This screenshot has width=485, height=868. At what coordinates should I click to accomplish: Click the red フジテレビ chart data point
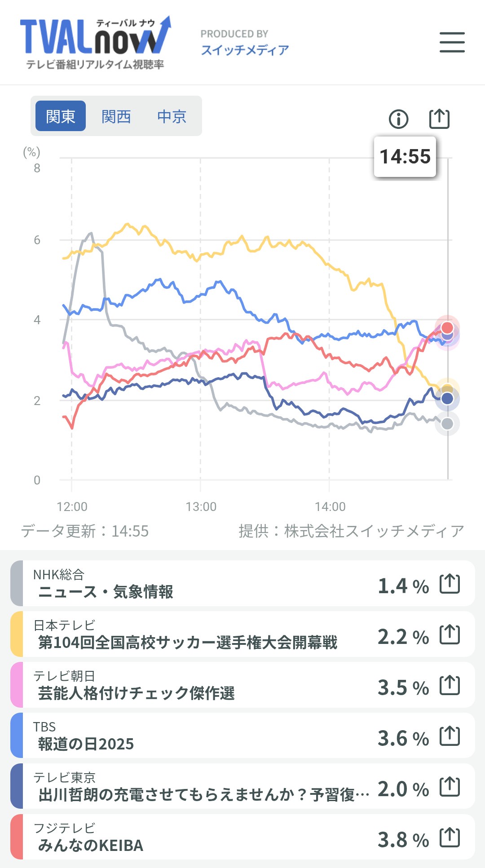point(447,327)
